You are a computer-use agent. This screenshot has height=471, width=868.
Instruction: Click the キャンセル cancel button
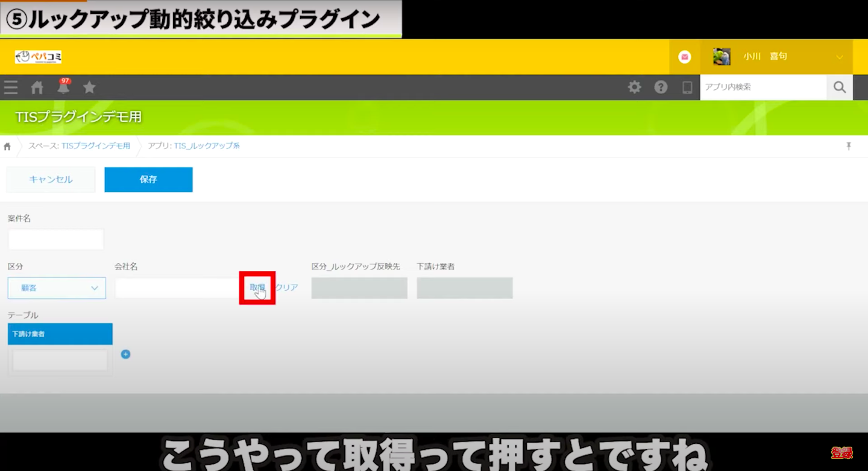[x=50, y=179]
